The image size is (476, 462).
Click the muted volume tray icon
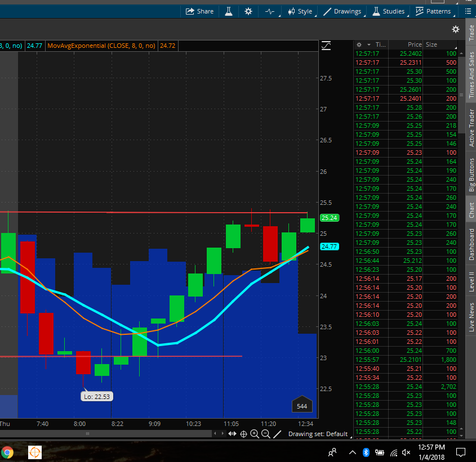[406, 452]
